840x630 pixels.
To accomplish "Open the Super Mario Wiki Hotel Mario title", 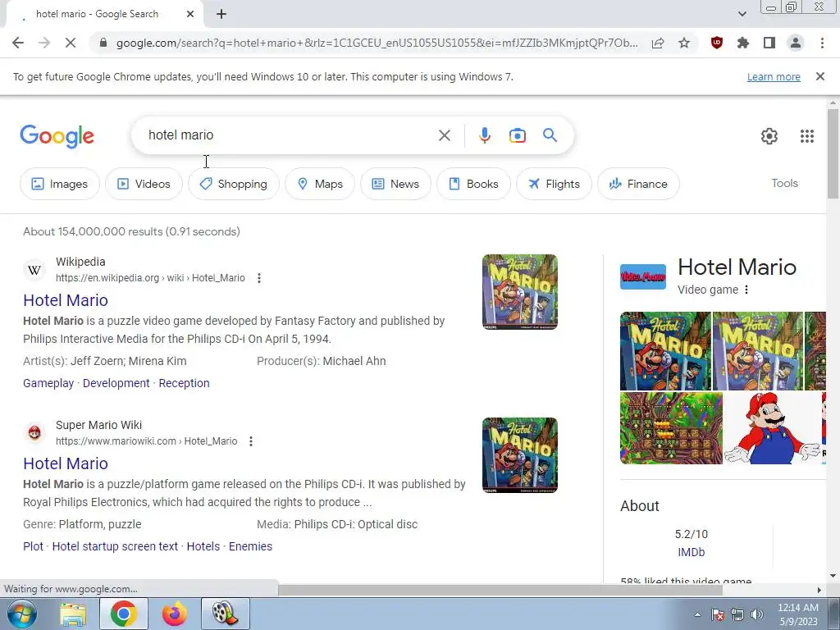I will (66, 464).
